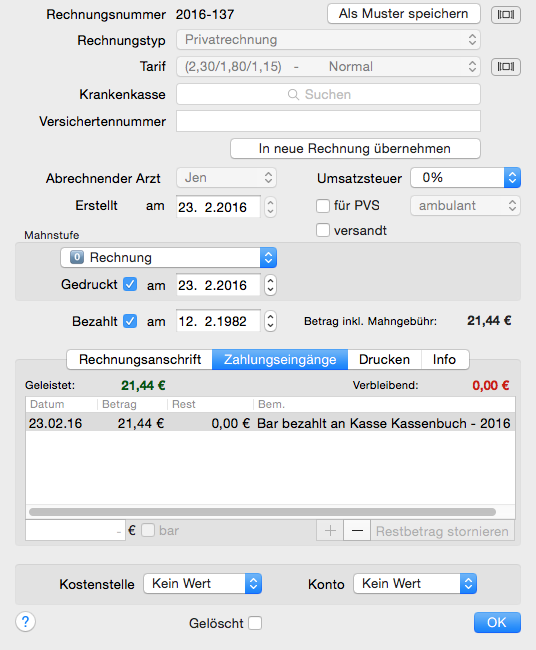Click stepper arrows of Bezahlt date
Screen dimensions: 536x650
270,321
